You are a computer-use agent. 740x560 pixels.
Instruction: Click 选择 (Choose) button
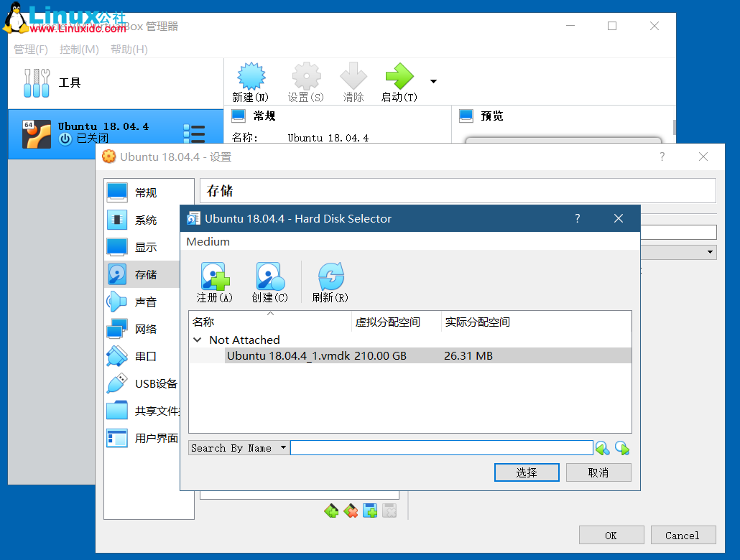[x=527, y=472]
